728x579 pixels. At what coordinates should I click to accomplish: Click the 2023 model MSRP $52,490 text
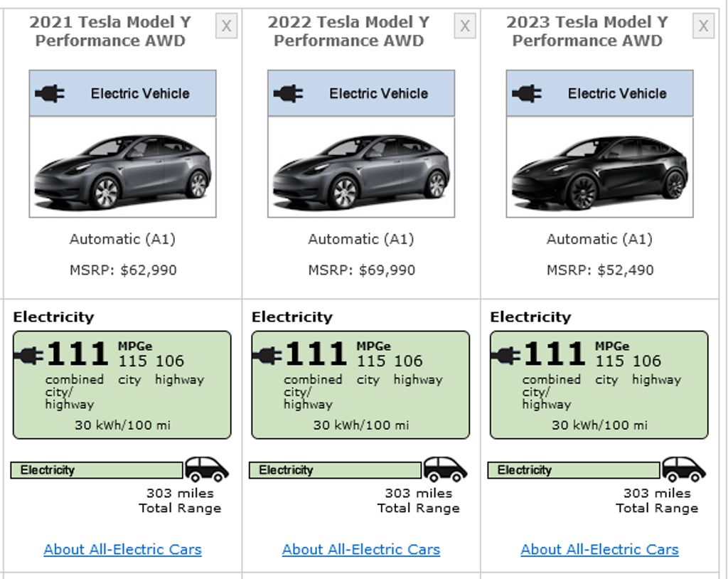click(x=599, y=270)
